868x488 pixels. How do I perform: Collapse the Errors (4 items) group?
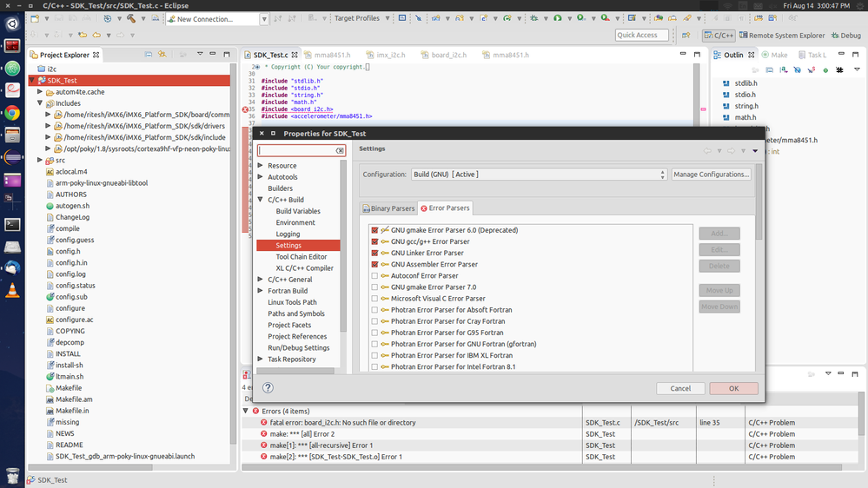coord(246,411)
